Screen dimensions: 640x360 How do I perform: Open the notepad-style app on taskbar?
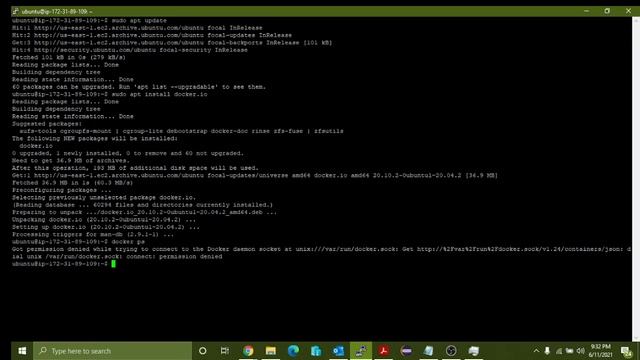pos(429,351)
